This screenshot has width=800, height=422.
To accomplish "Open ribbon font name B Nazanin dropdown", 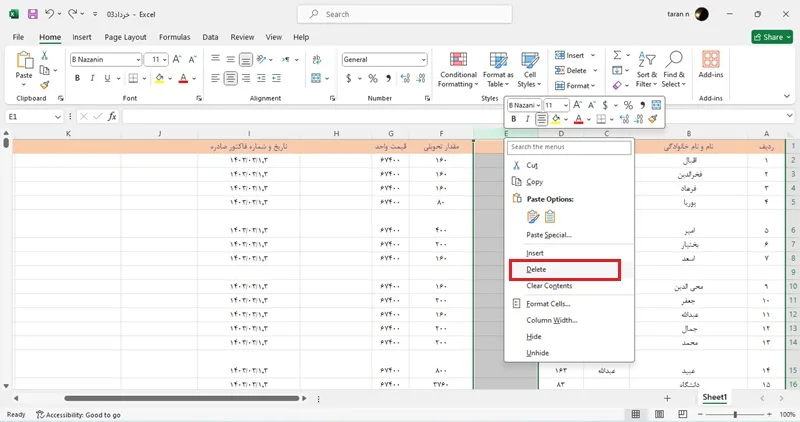I will pyautogui.click(x=138, y=60).
